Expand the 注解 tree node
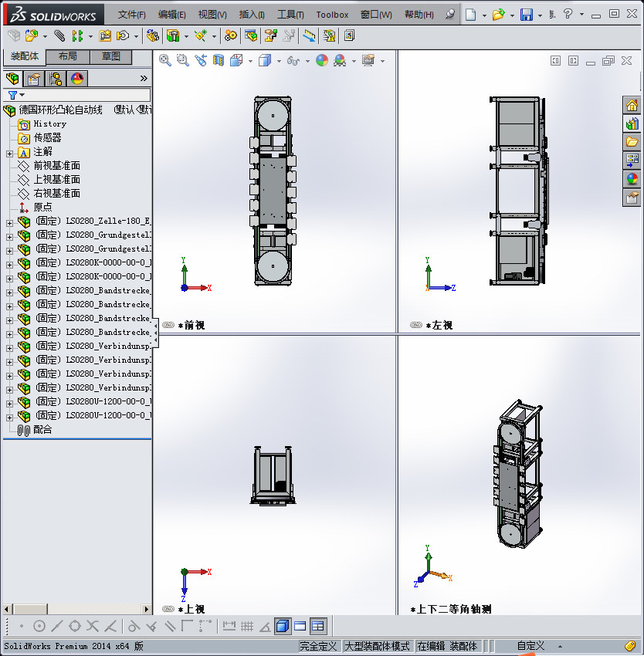 9,154
